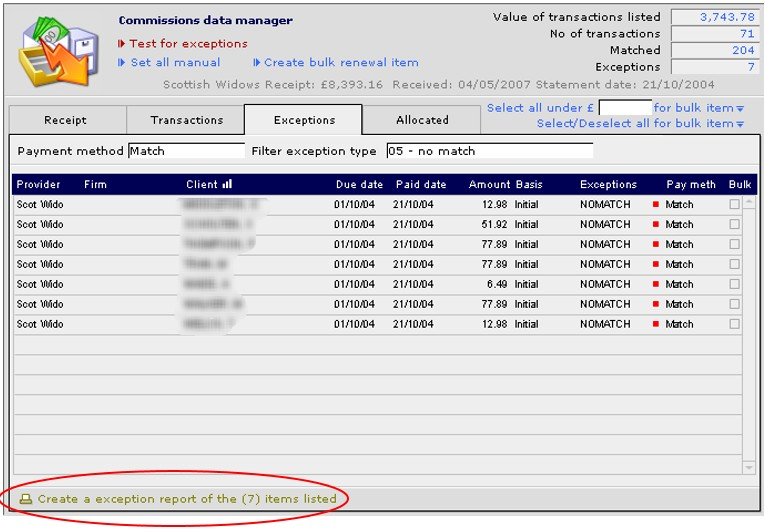This screenshot has height=529, width=765.
Task: Click the Value of transactions listed 3,743.78 field
Action: pyautogui.click(x=715, y=17)
